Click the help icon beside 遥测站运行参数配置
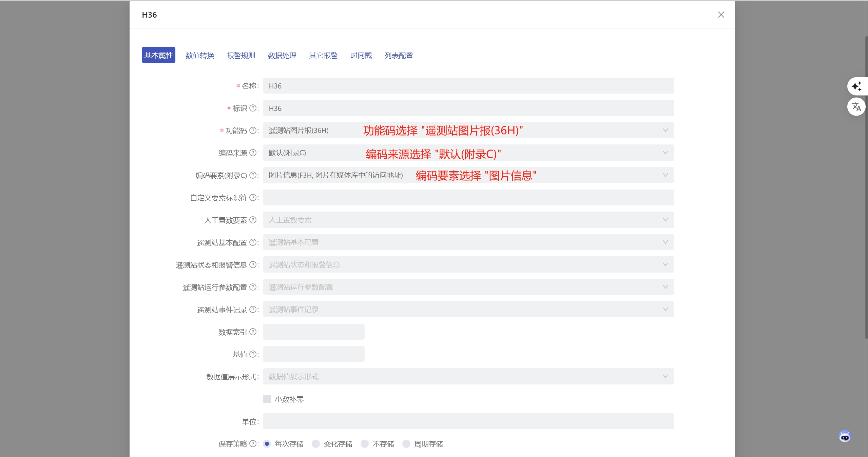Viewport: 868px width, 457px height. (x=253, y=287)
